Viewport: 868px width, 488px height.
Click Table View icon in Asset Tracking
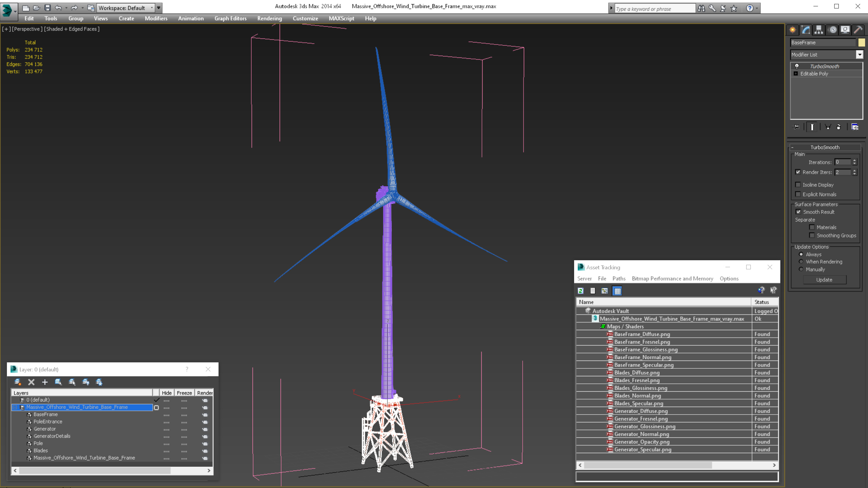[x=617, y=291]
